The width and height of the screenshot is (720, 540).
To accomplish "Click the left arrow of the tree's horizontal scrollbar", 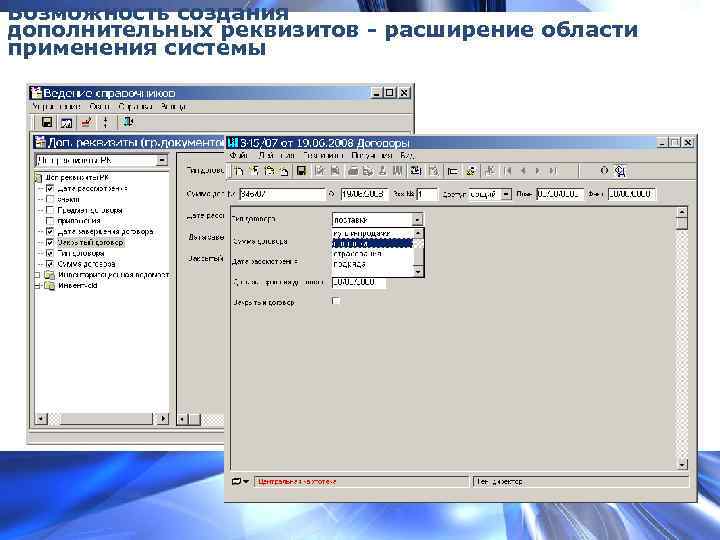I will [41, 419].
